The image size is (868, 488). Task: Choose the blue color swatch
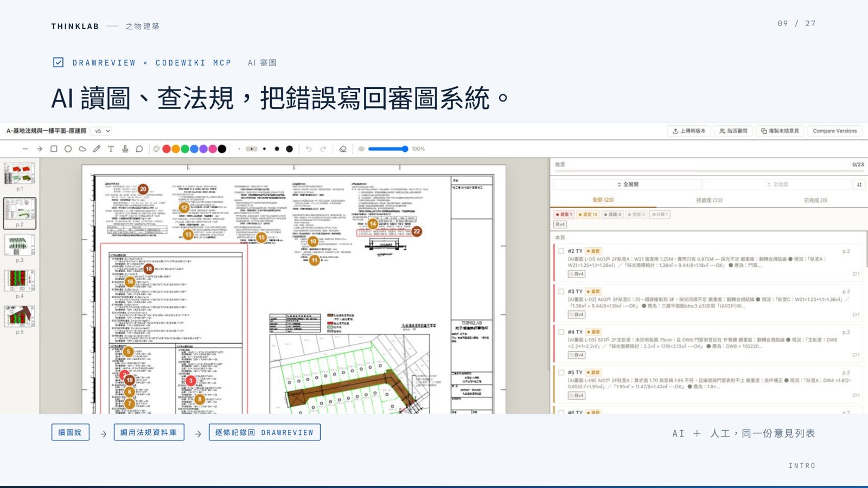click(x=194, y=149)
